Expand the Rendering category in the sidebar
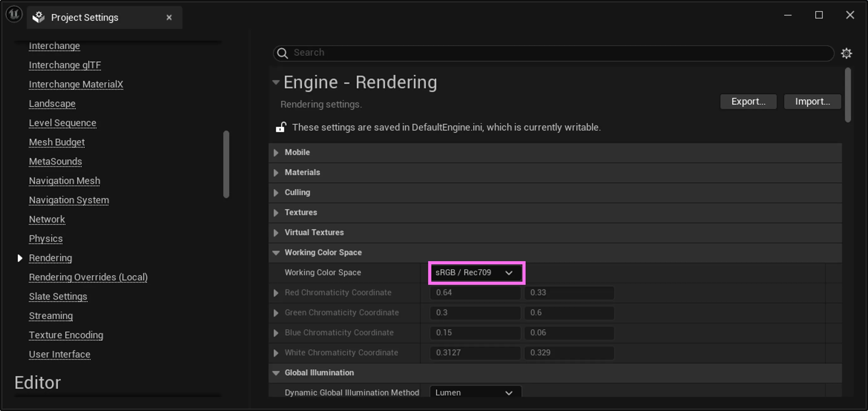The height and width of the screenshot is (411, 868). click(x=19, y=258)
